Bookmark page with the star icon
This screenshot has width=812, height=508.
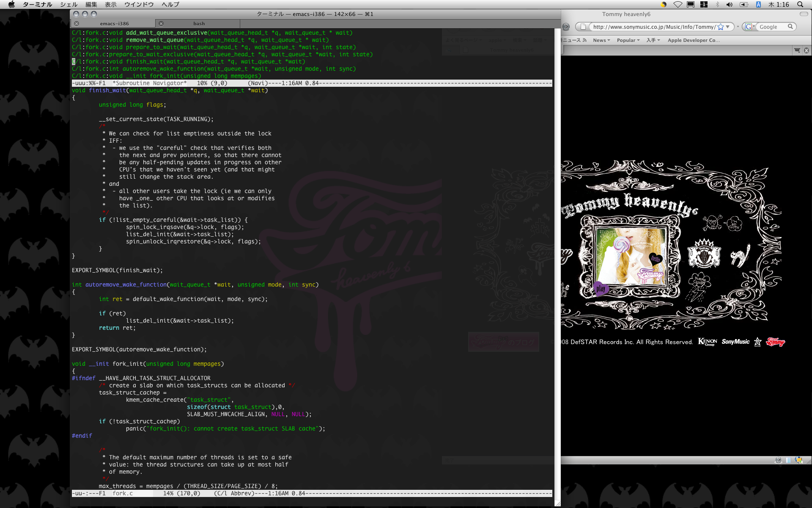[x=721, y=27]
